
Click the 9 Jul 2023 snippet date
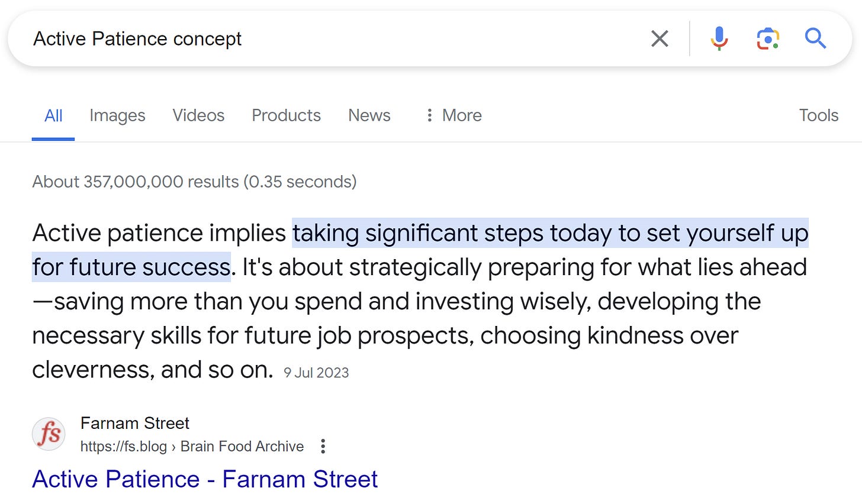pos(316,373)
